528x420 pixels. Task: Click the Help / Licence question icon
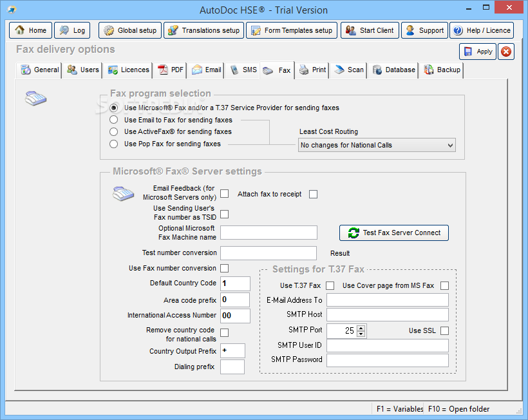coord(458,30)
